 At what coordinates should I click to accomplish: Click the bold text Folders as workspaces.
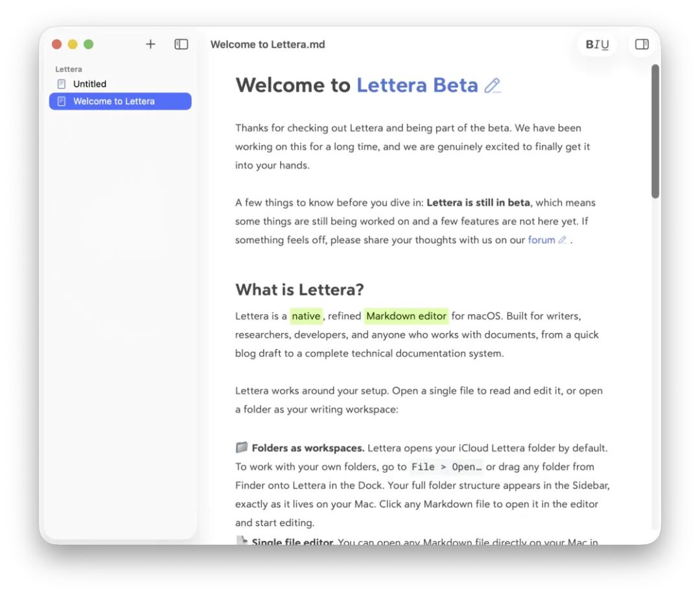(308, 448)
